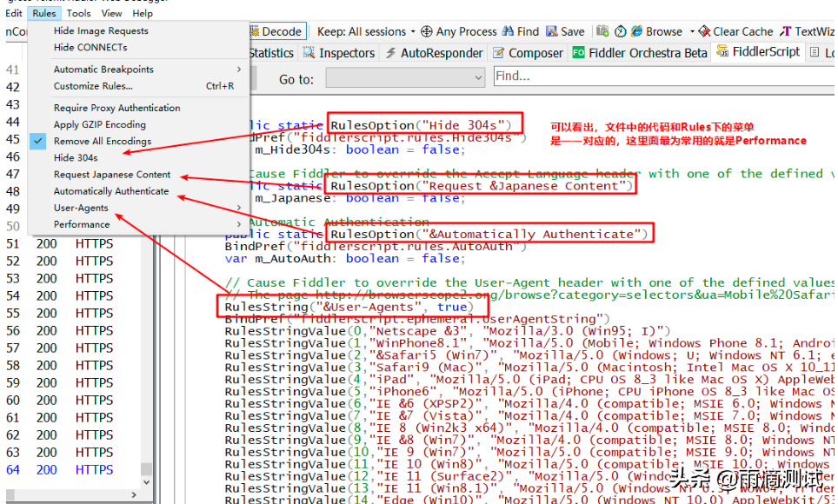Choose Customize Rules... menu entry
This screenshot has width=838, height=504.
coord(93,86)
